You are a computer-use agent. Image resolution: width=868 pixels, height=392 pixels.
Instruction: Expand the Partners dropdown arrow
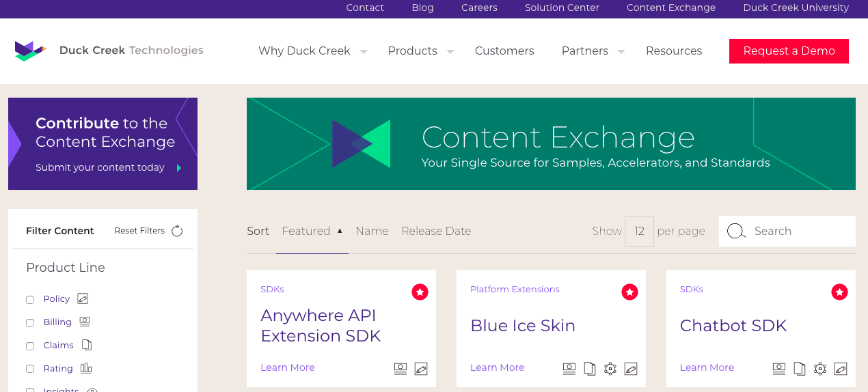tap(621, 52)
